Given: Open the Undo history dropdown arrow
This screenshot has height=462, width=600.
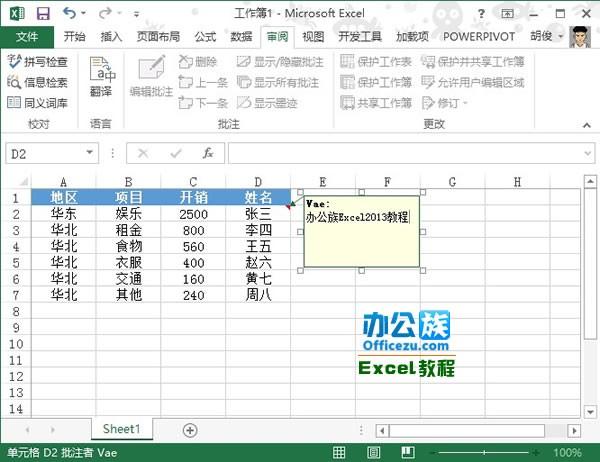Looking at the screenshot, I should (x=83, y=14).
